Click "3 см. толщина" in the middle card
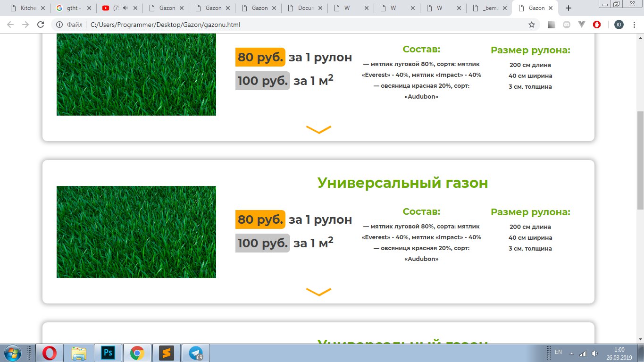Image resolution: width=644 pixels, height=362 pixels. (530, 249)
